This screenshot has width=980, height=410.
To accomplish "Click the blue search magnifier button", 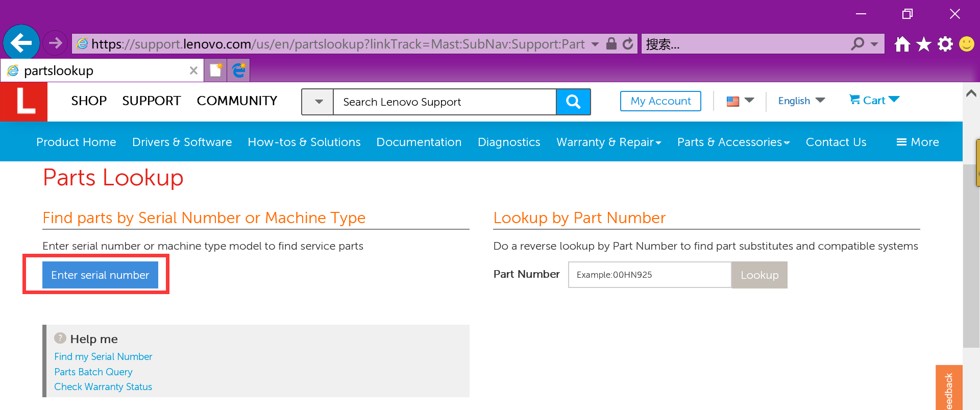I will click(573, 102).
